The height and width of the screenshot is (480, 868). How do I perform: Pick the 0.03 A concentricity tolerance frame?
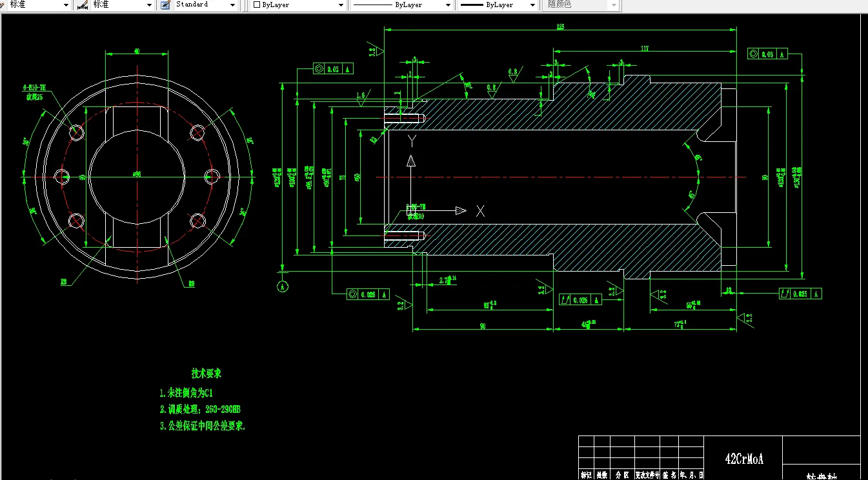[767, 54]
